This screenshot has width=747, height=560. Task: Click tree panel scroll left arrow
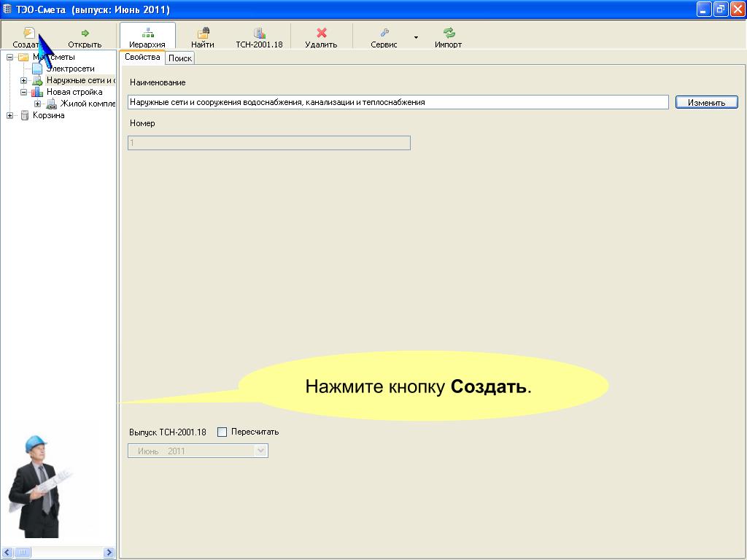pyautogui.click(x=7, y=553)
